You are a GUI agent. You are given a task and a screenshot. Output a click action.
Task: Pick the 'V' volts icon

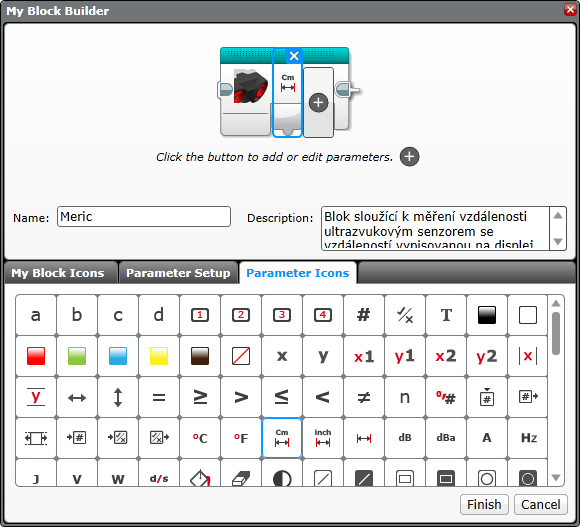[77, 473]
